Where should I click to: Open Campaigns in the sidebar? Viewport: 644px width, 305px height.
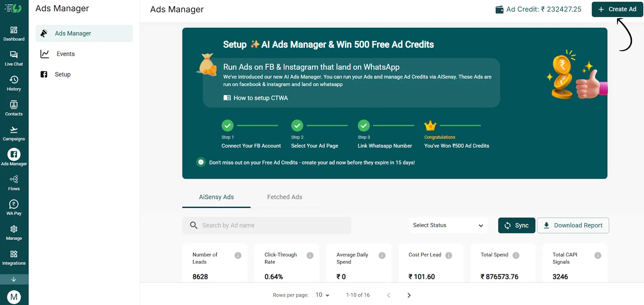14,133
